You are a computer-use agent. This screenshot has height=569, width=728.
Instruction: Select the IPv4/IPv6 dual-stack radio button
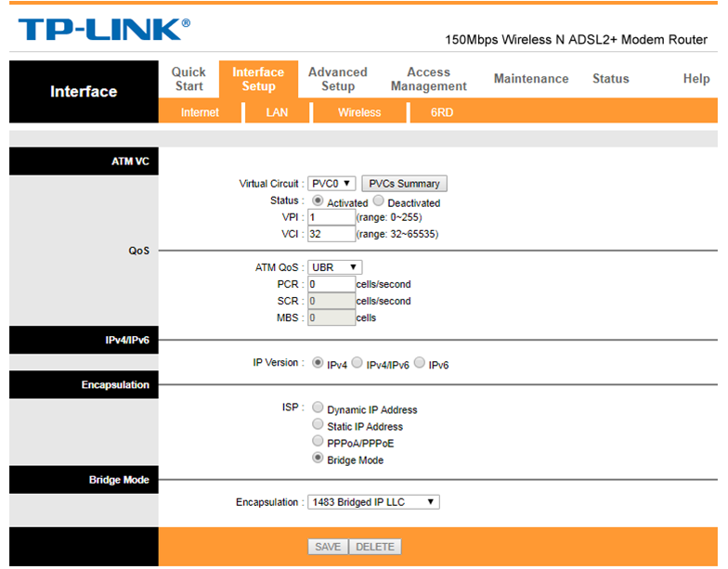click(x=357, y=363)
